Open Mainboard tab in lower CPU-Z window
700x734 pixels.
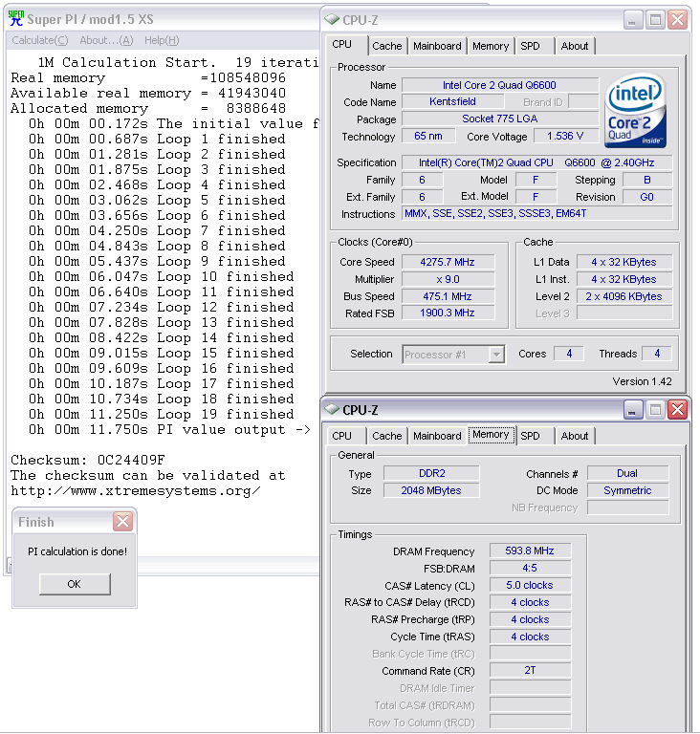437,436
